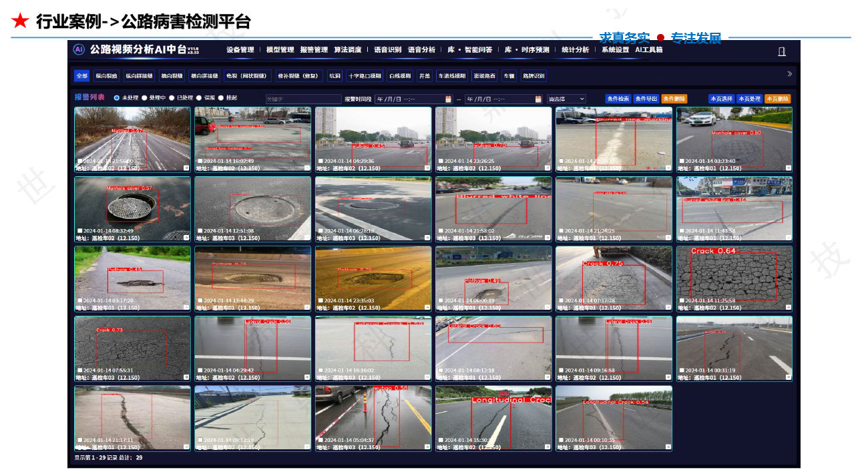Click arrow icon on Longitudinal Crack 0.54 image
This screenshot has width=868, height=474.
(668, 447)
